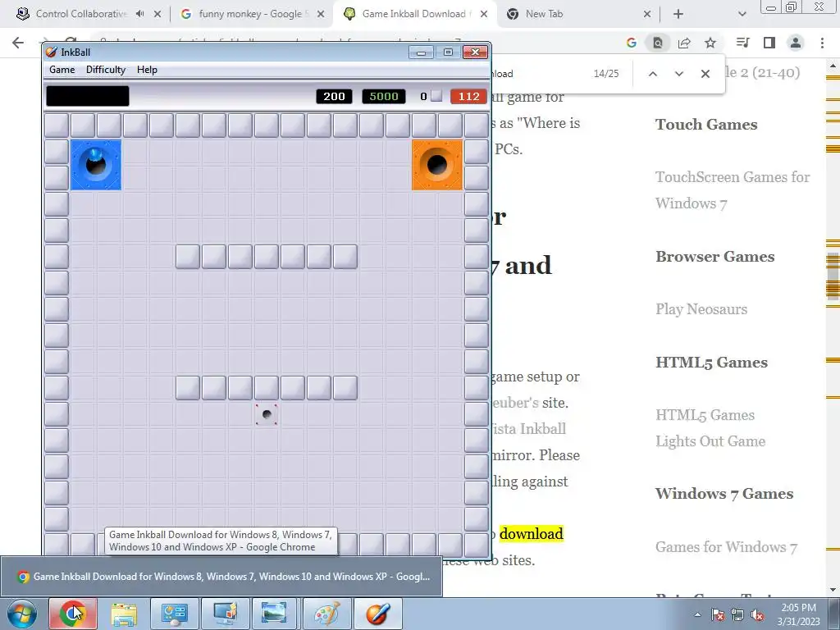The height and width of the screenshot is (630, 840).
Task: Open Control Panel taskbar icon
Action: pos(175,614)
